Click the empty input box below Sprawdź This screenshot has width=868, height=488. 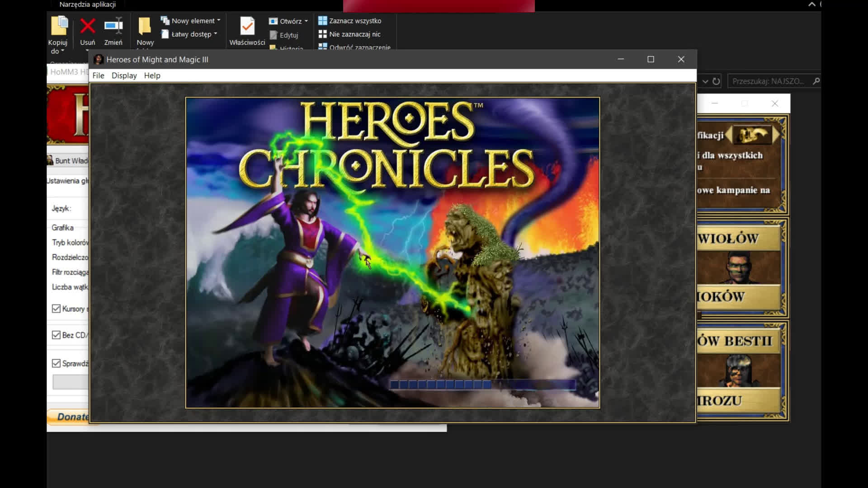[71, 382]
